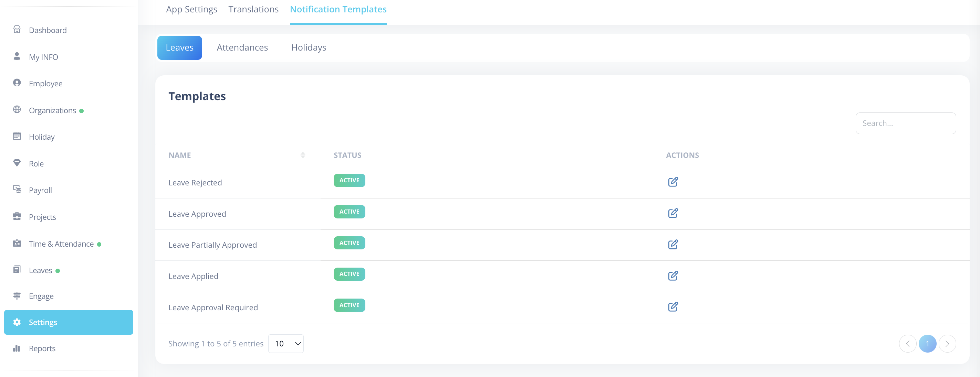980x377 pixels.
Task: Click the My INFO person icon
Action: (17, 56)
